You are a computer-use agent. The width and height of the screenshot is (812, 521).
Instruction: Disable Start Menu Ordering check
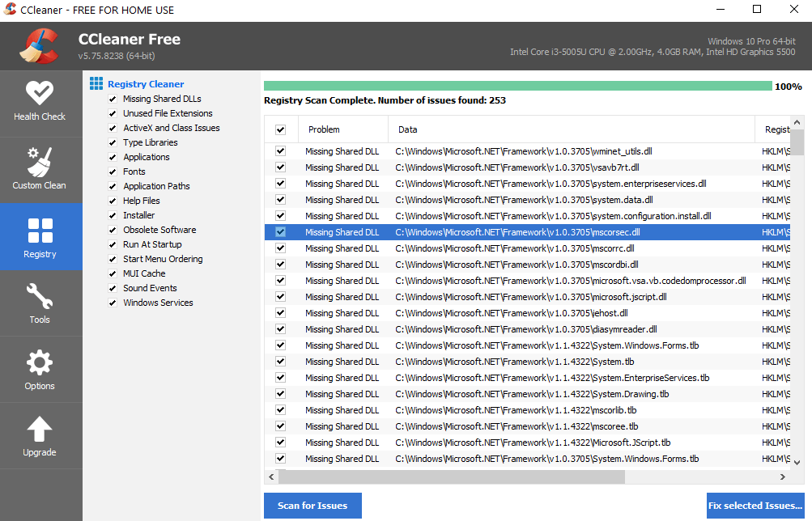[x=113, y=259]
